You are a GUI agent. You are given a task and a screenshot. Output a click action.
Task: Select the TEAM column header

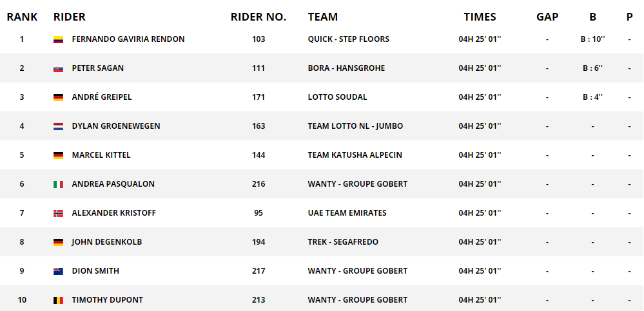(323, 17)
